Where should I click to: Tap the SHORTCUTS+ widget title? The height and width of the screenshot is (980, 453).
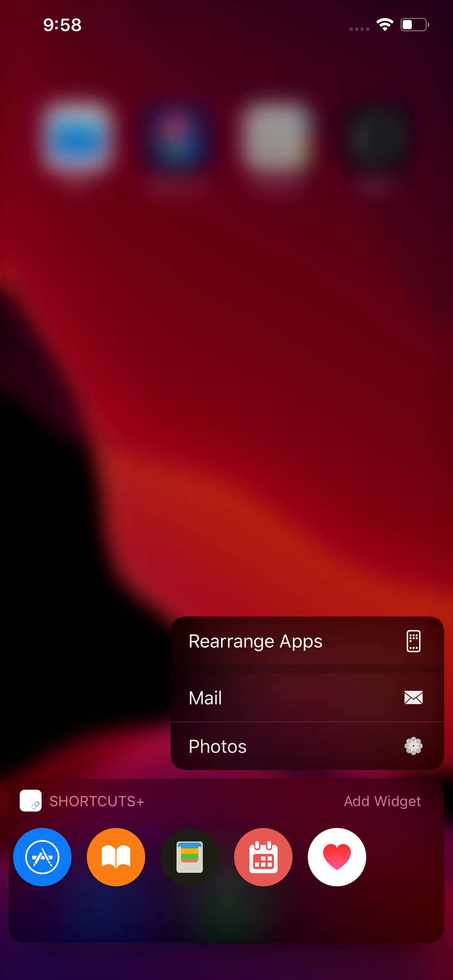pyautogui.click(x=97, y=801)
